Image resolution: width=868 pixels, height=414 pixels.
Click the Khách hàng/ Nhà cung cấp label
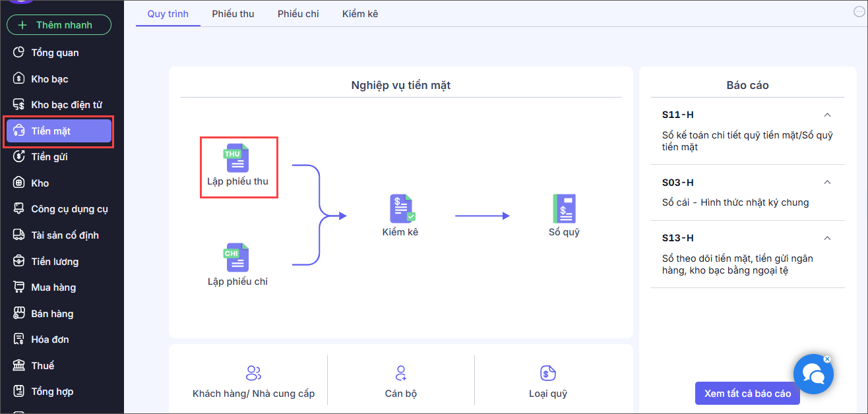[253, 394]
